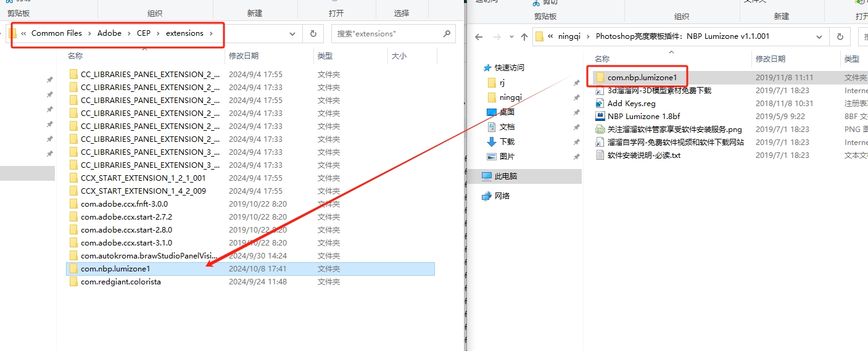The width and height of the screenshot is (868, 351).
Task: Select 软件安装说明-必读.txt file icon
Action: click(x=600, y=155)
